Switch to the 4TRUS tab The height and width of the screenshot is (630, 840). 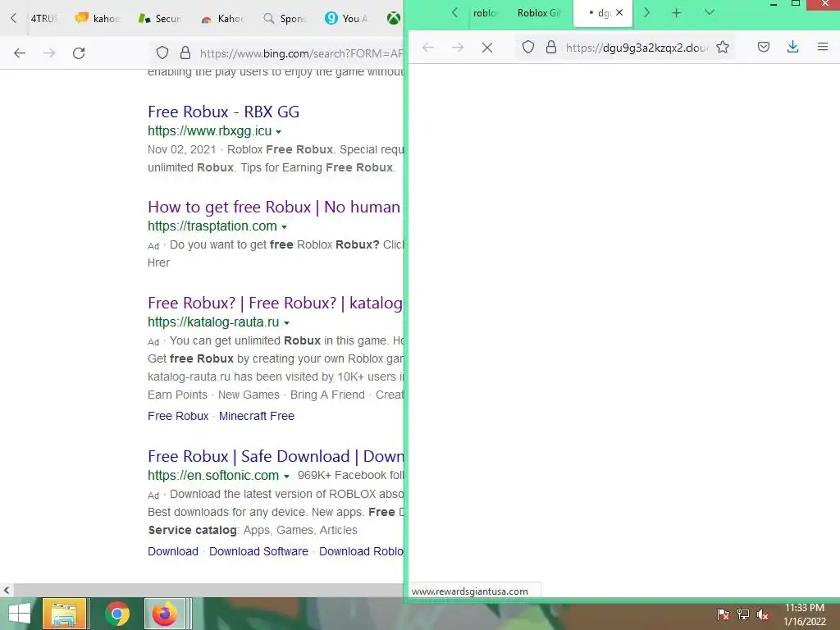coord(44,18)
